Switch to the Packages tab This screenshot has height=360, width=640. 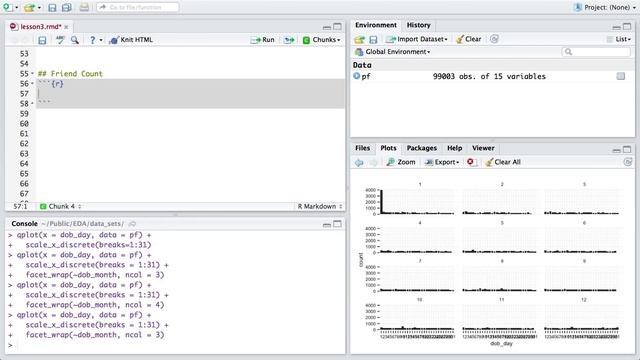[422, 148]
